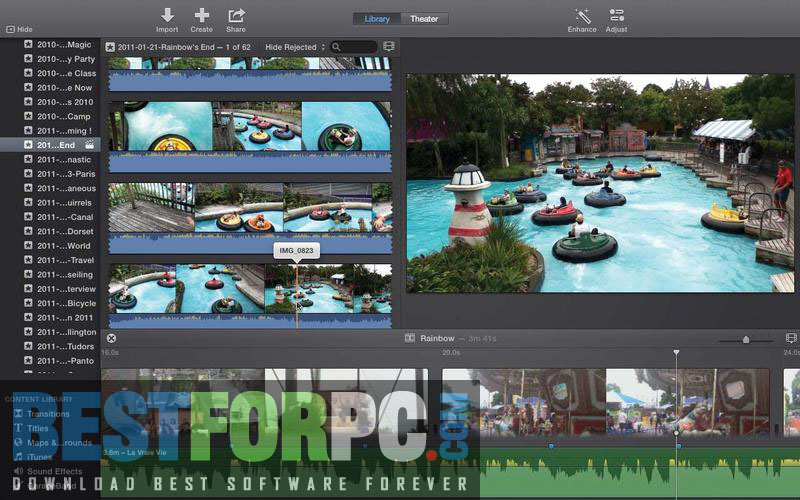
Task: Click star icon next to 2011-...World
Action: pos(28,245)
